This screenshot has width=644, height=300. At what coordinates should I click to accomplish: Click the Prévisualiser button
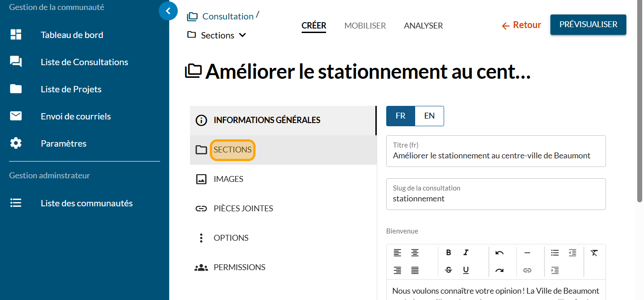click(x=588, y=24)
